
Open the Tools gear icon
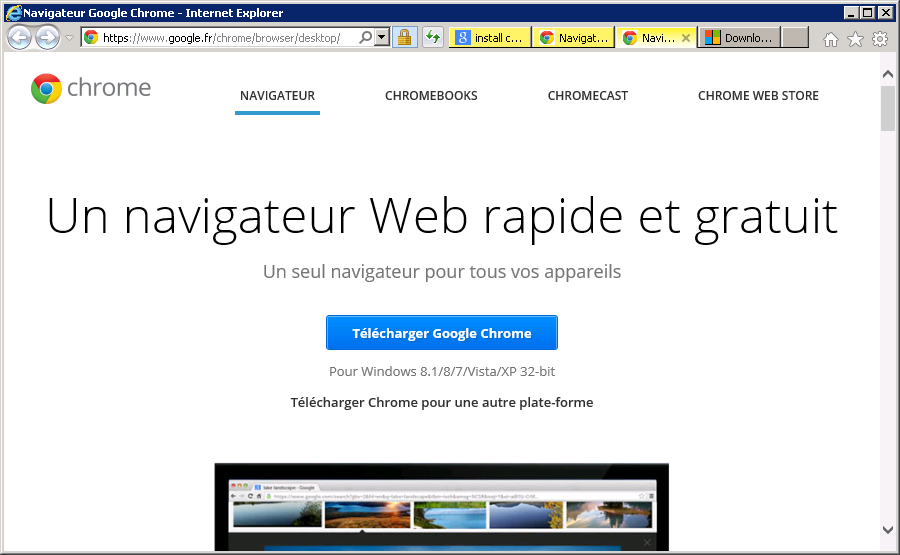coord(880,39)
